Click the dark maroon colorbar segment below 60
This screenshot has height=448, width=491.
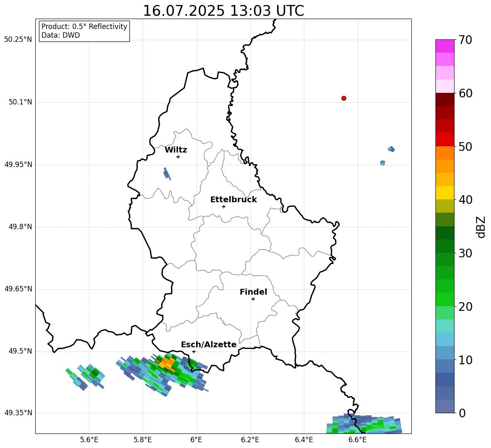pos(445,99)
